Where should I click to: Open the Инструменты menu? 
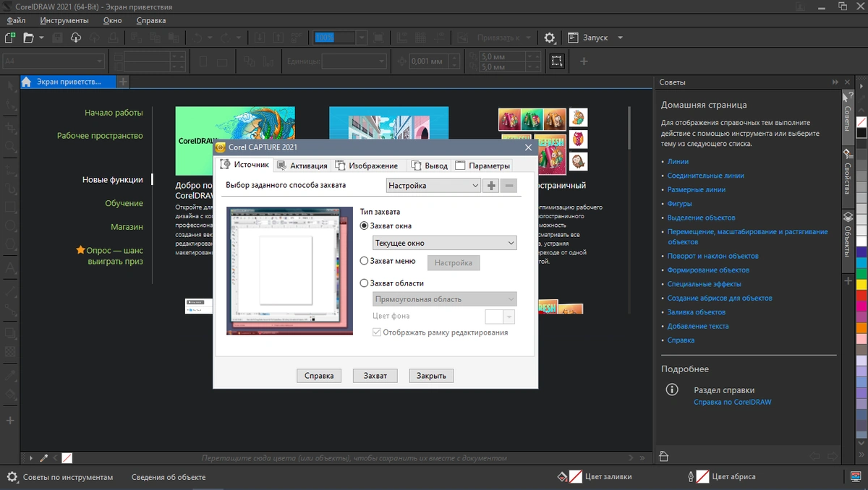click(64, 20)
